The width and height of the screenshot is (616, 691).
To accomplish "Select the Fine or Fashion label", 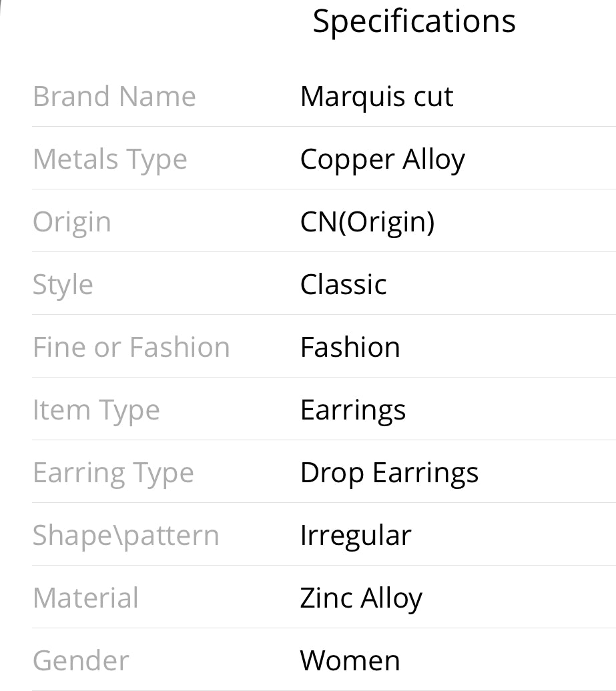I will click(x=131, y=347).
